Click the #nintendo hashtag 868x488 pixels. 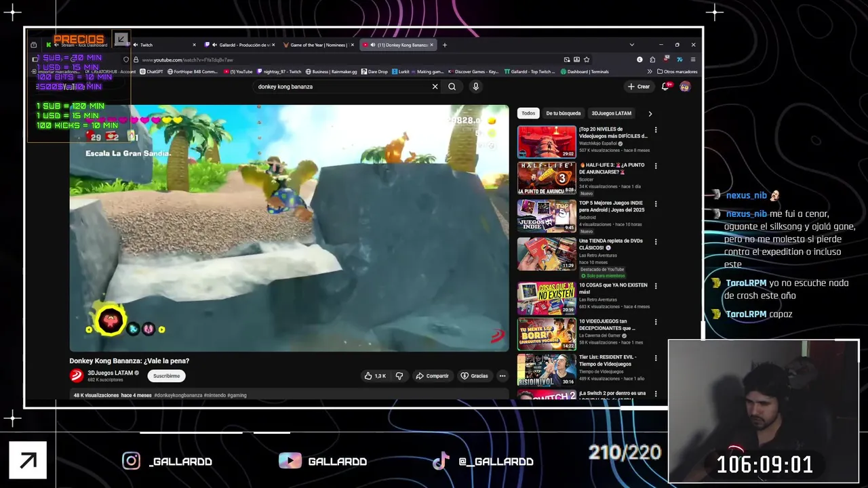[215, 395]
